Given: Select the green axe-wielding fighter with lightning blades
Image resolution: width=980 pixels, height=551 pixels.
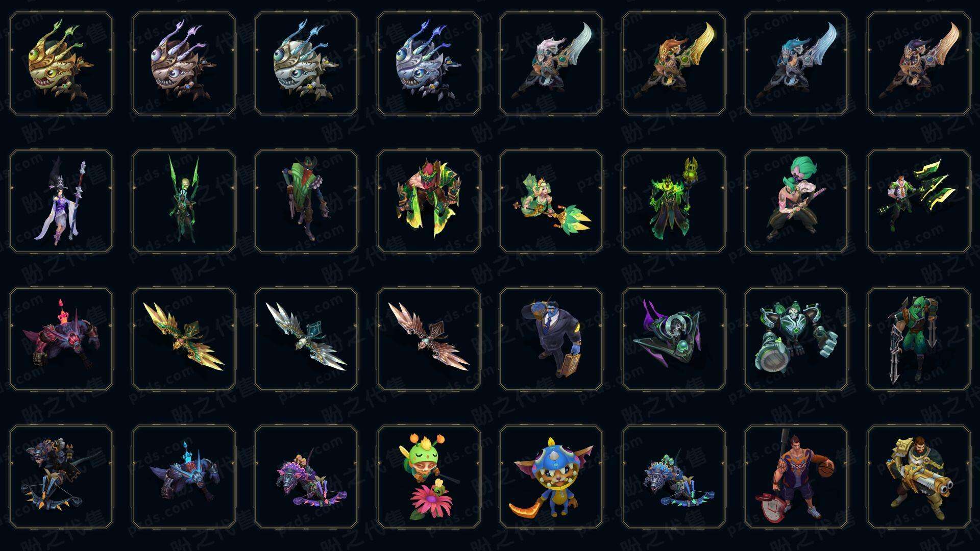Looking at the screenshot, I should point(919,201).
